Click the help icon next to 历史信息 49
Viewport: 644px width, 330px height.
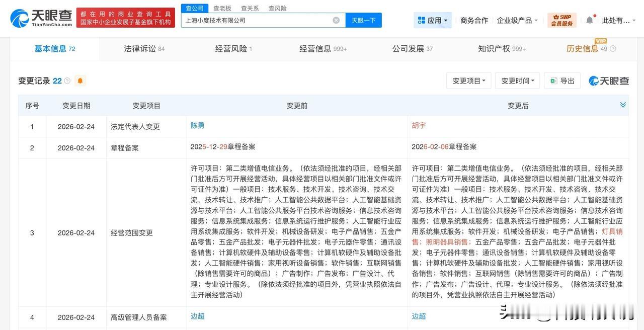tap(613, 49)
